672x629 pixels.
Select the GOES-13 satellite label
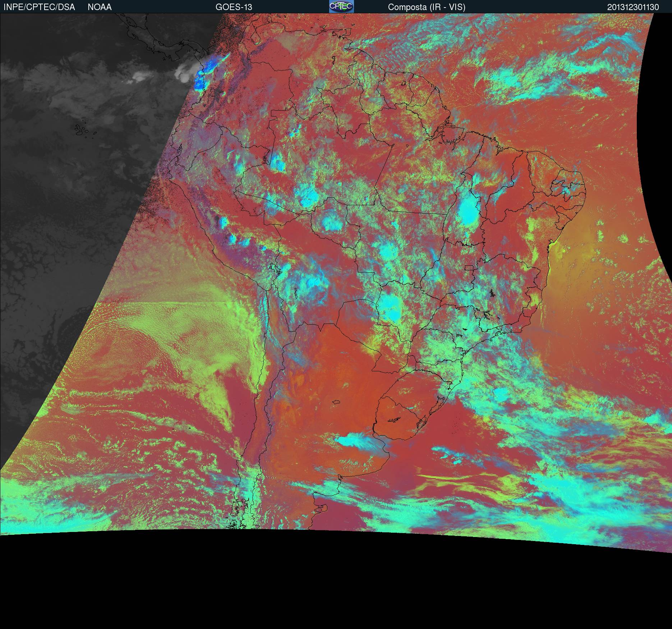click(x=234, y=7)
